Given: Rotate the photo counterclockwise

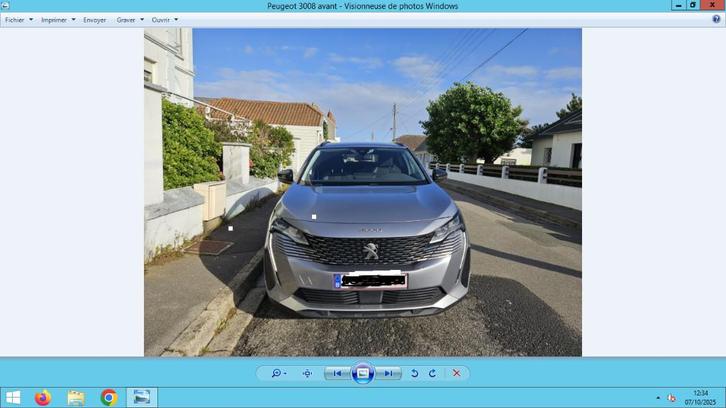Looking at the screenshot, I should pyautogui.click(x=414, y=373).
